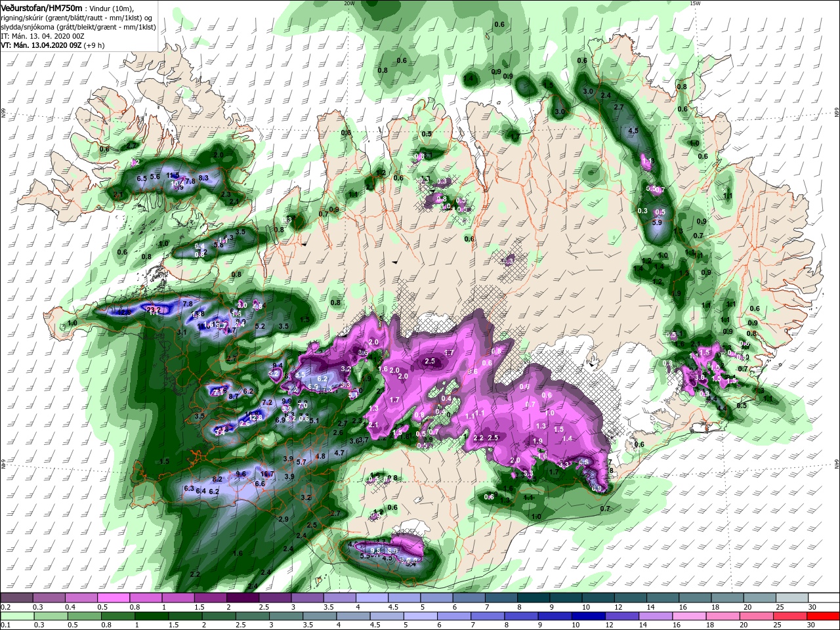Click the 23.2 precipitation value
This screenshot has width=840, height=630.
pos(154,310)
